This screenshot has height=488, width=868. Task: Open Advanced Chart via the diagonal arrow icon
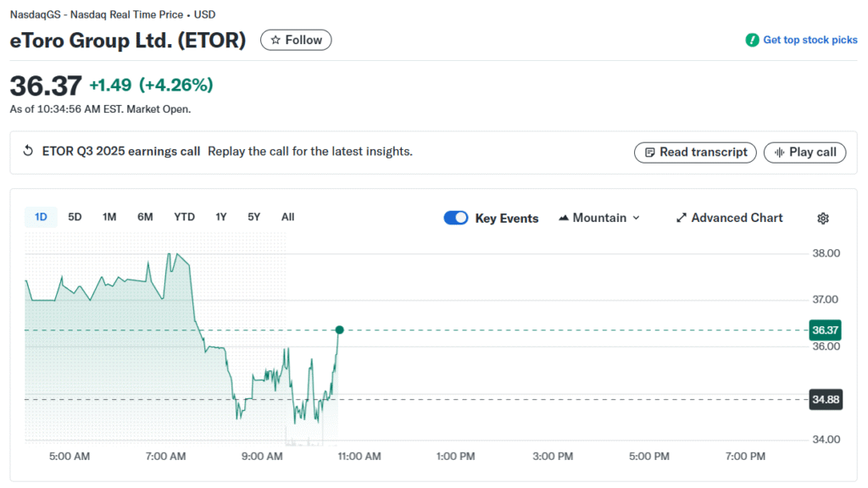tap(682, 217)
